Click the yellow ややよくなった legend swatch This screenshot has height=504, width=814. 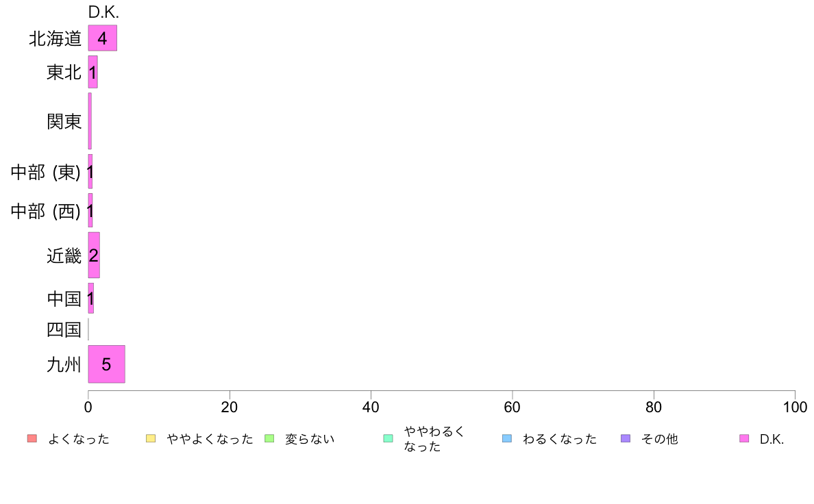tap(151, 438)
